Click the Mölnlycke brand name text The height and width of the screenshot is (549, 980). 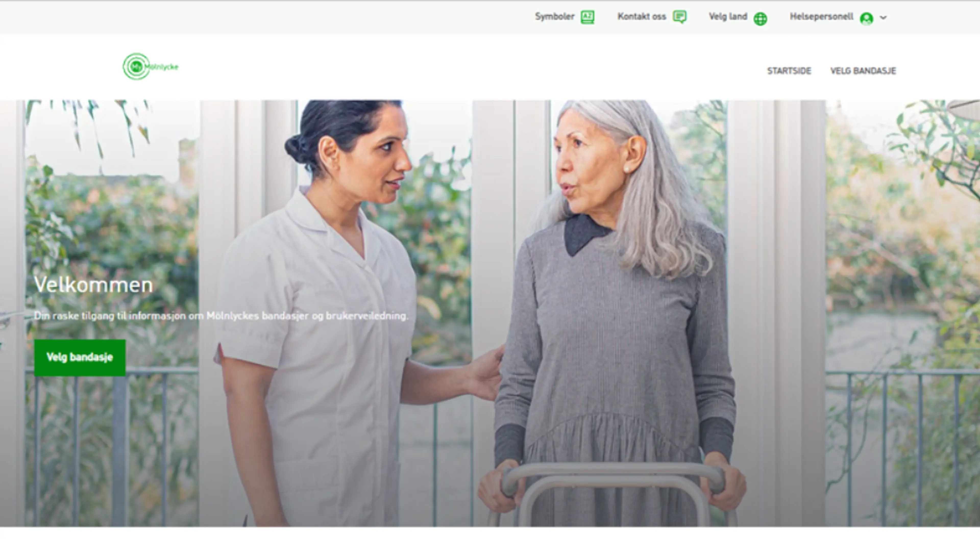[x=162, y=67]
